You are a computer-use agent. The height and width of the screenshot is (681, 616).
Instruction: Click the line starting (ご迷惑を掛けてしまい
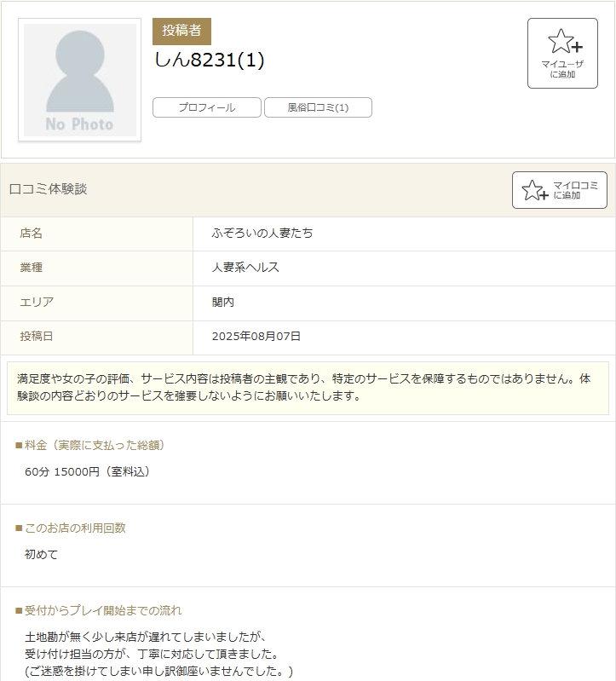click(158, 672)
